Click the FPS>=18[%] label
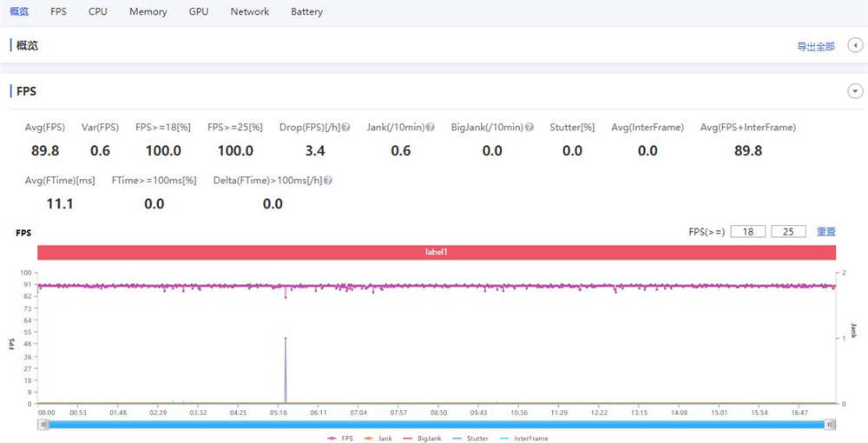Viewport: 868px width, 443px height. pos(163,128)
